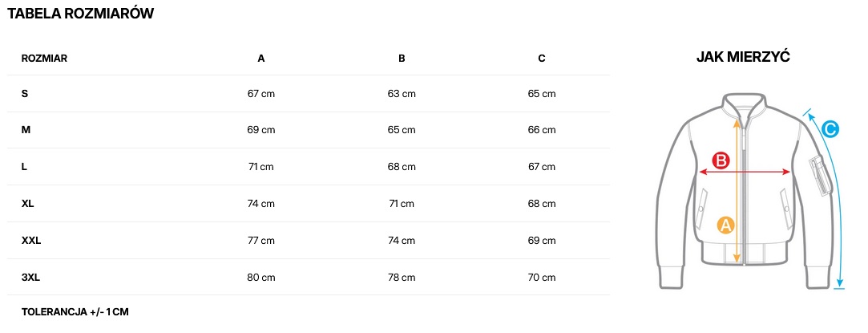
Task: Select the size M row label
Action: click(x=26, y=130)
